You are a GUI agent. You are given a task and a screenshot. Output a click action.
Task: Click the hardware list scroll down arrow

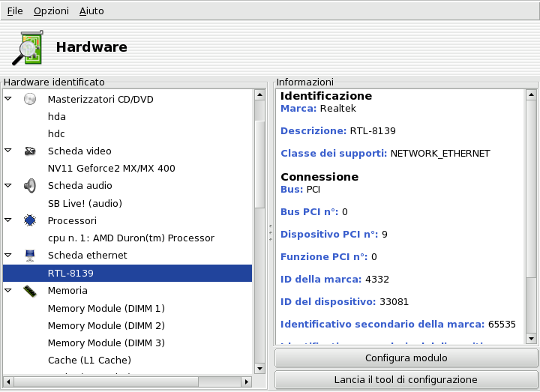pyautogui.click(x=259, y=369)
